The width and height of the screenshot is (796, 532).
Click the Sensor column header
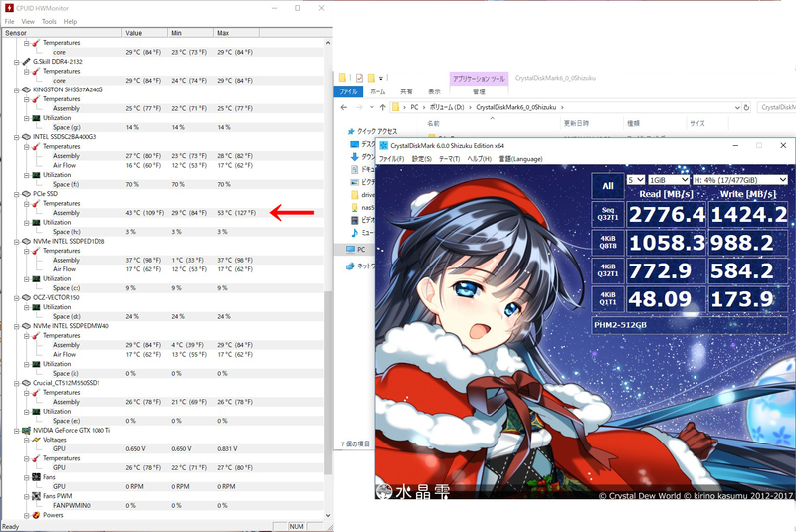[x=62, y=33]
